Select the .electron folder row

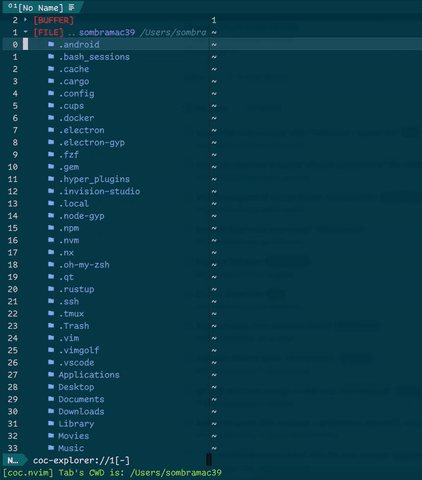pos(105,130)
